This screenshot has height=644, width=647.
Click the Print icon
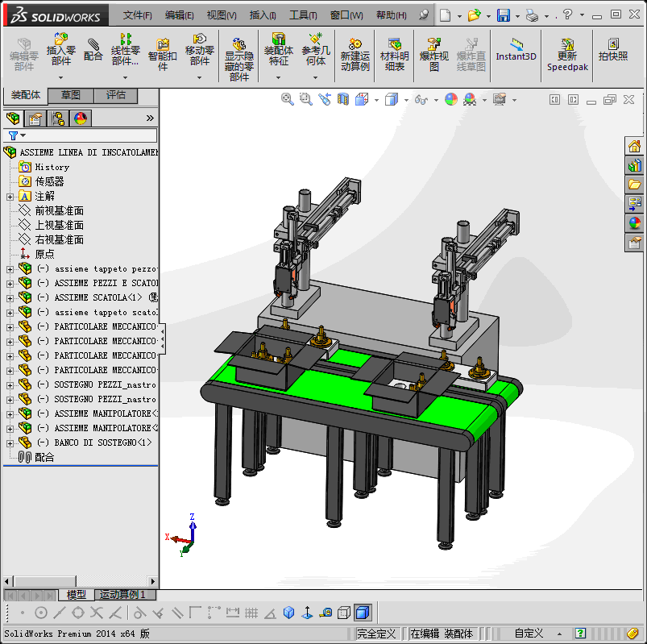(532, 15)
